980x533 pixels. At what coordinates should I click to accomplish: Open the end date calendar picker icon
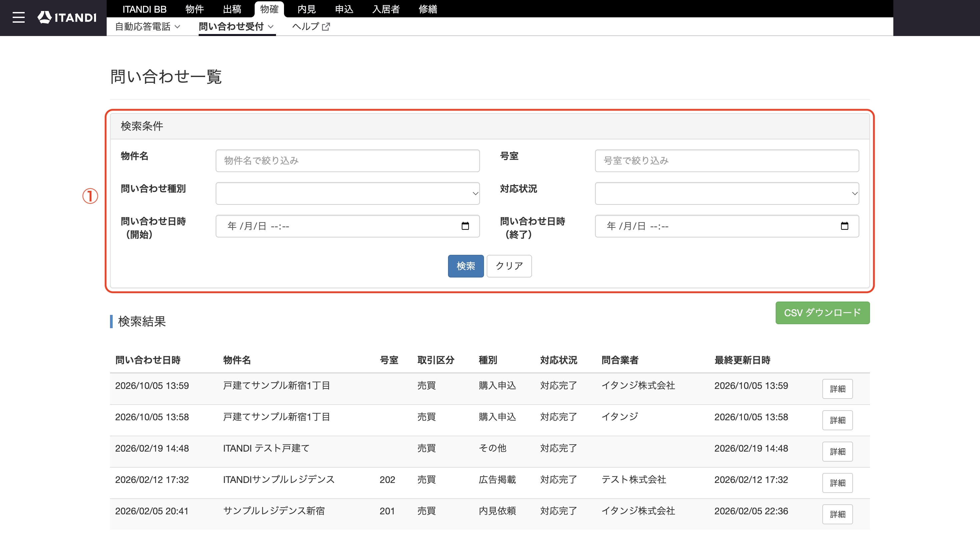pyautogui.click(x=844, y=226)
